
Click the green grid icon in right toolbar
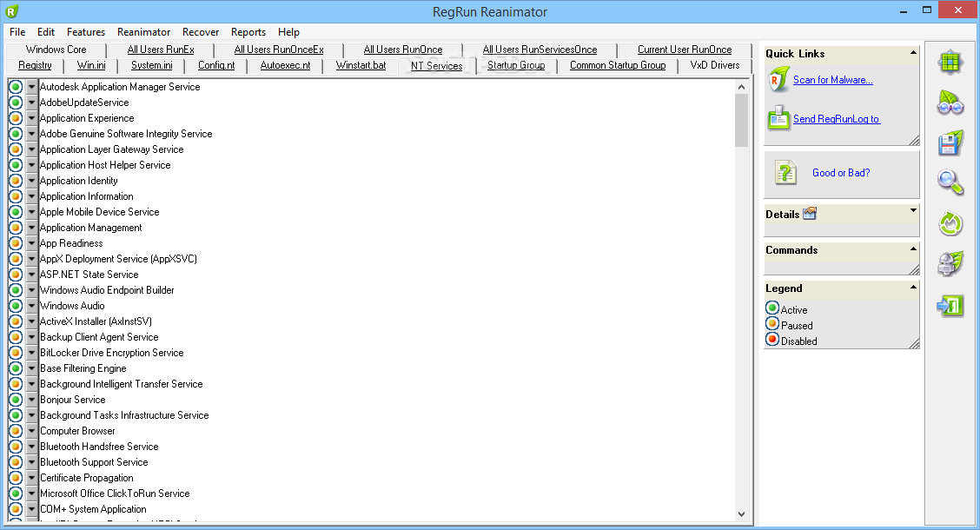coord(950,63)
